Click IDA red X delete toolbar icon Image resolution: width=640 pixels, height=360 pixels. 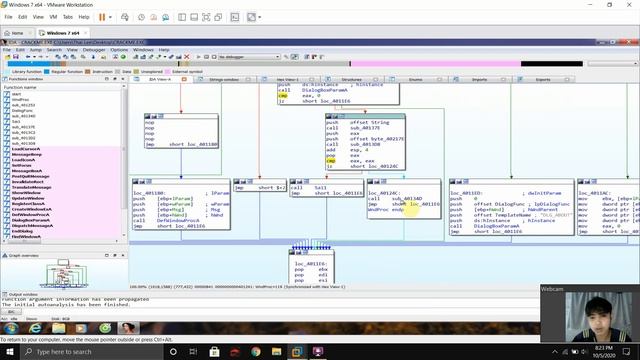pos(187,57)
